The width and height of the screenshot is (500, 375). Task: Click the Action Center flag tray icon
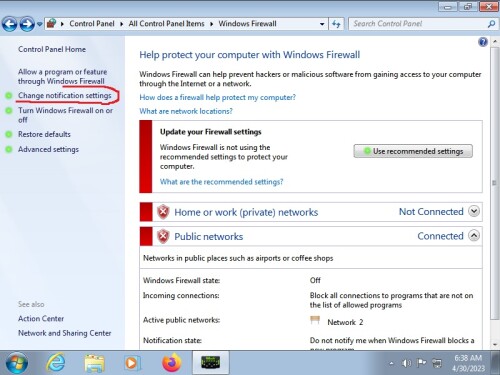422,363
